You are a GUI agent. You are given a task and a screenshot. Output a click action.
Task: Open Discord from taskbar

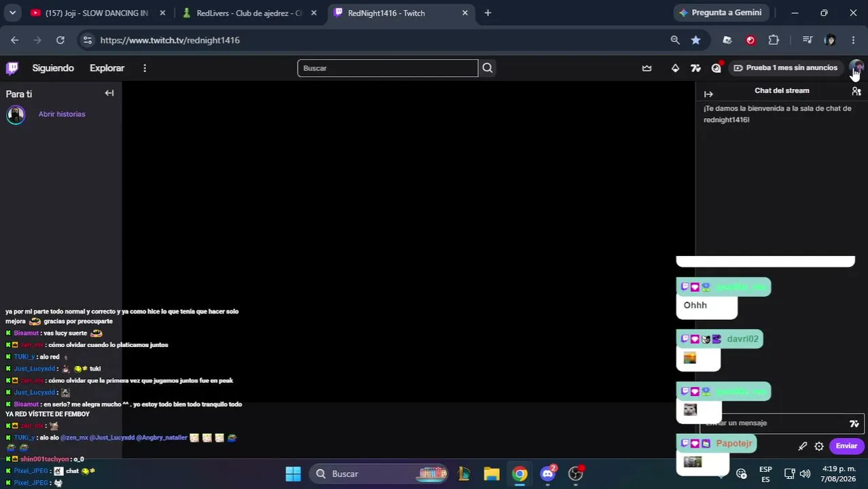(x=547, y=474)
